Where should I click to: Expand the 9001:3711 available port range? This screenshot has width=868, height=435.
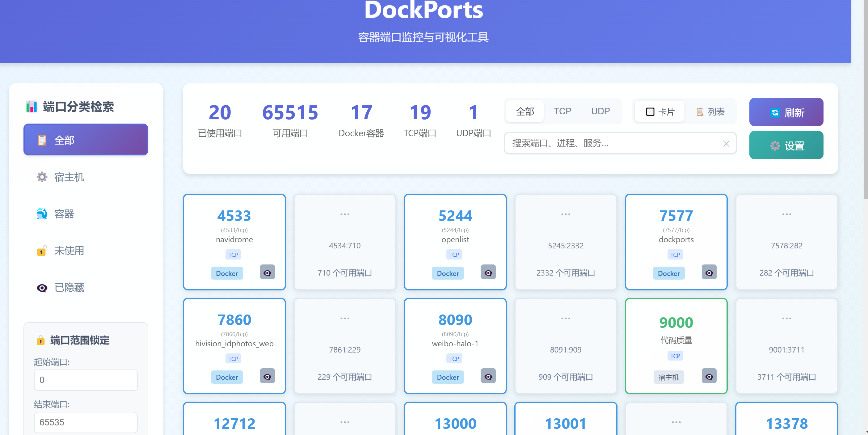[786, 346]
